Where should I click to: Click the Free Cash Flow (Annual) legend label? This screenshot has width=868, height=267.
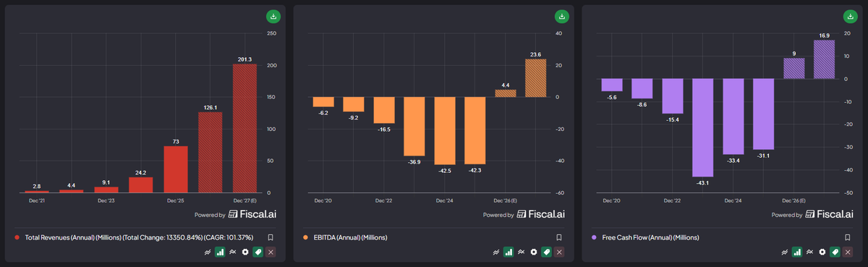pos(650,237)
